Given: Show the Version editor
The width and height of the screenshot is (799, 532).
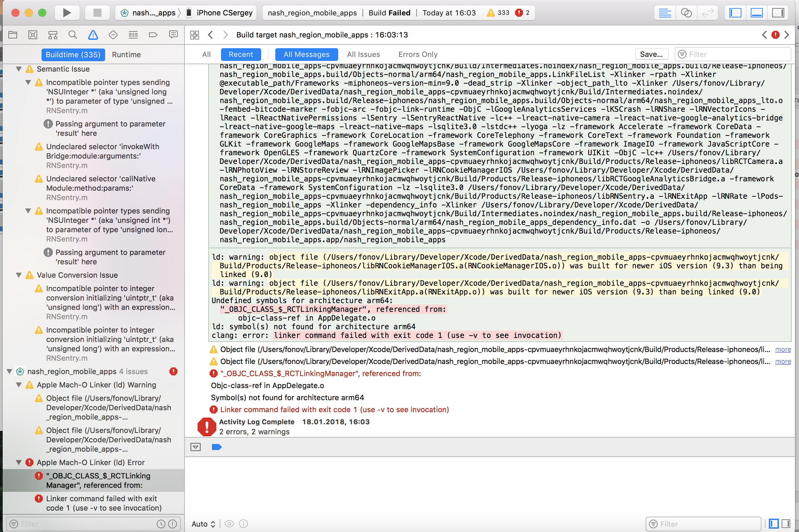Looking at the screenshot, I should click(708, 13).
